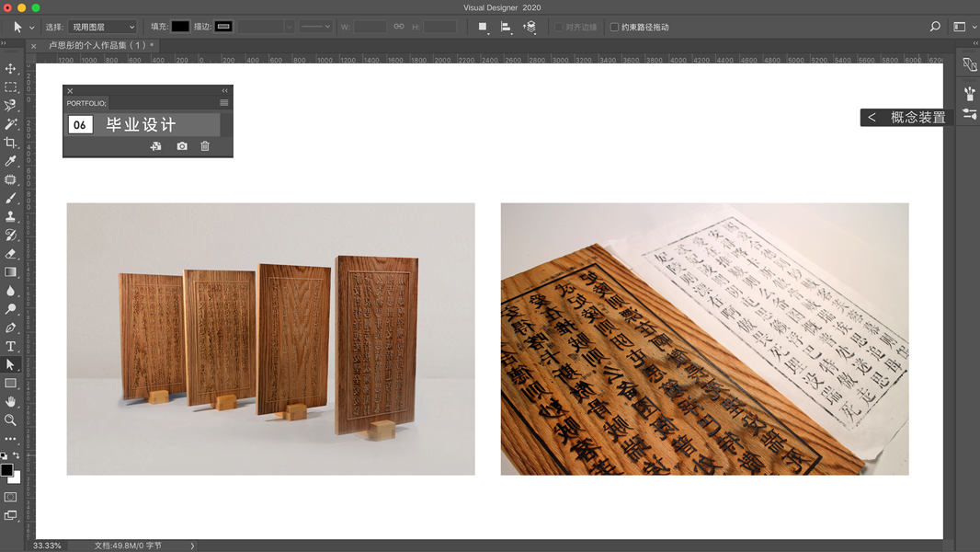Viewport: 980px width, 552px height.
Task: Open path operations square icon
Action: click(x=483, y=27)
